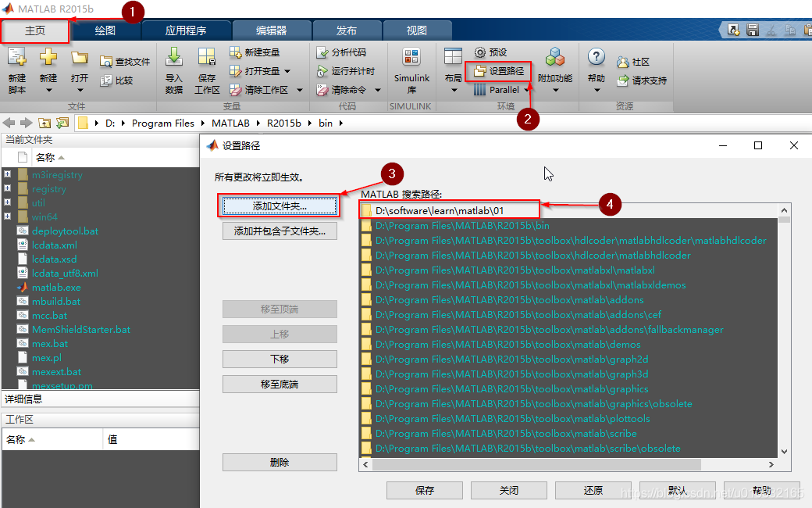Select lcdata_utf8.xml in the file list
Viewport: 812px width, 508px height.
[x=65, y=274]
